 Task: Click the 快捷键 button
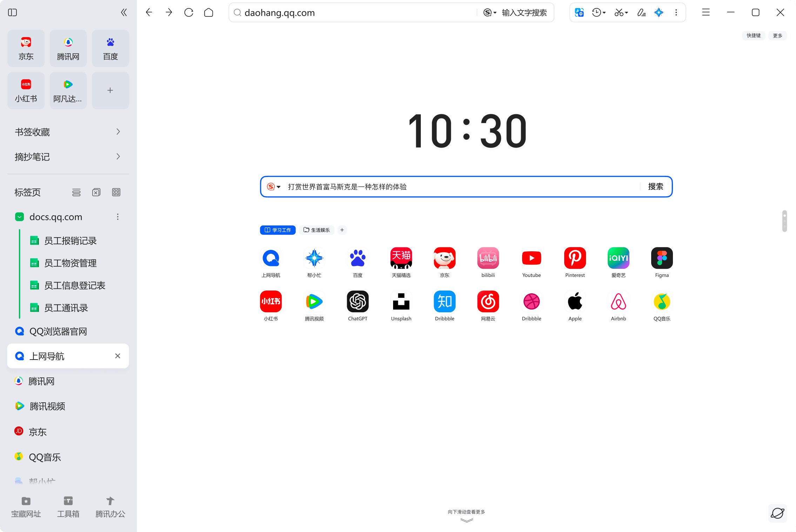[754, 36]
